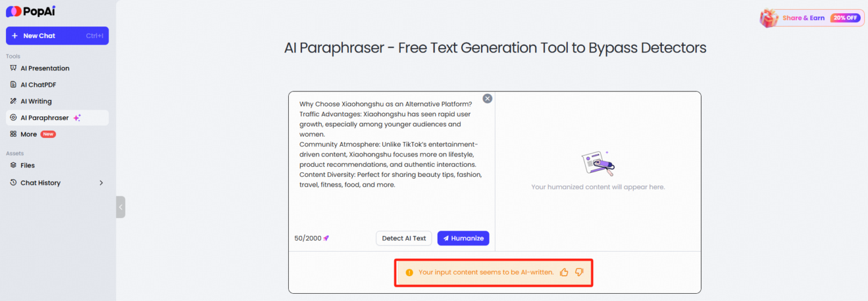This screenshot has height=301, width=868.
Task: Click the AI Writing pen icon
Action: pyautogui.click(x=13, y=101)
